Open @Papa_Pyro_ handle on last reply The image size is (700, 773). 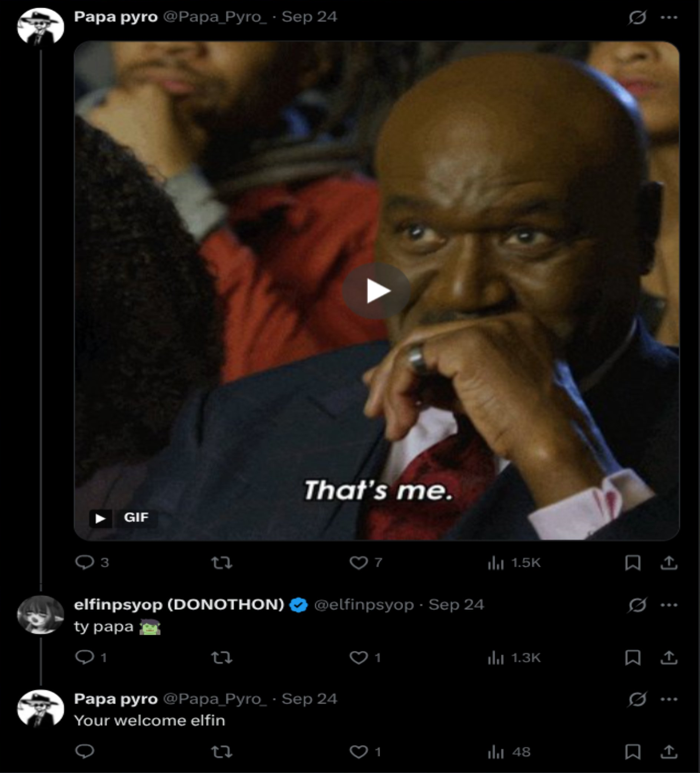pos(215,699)
